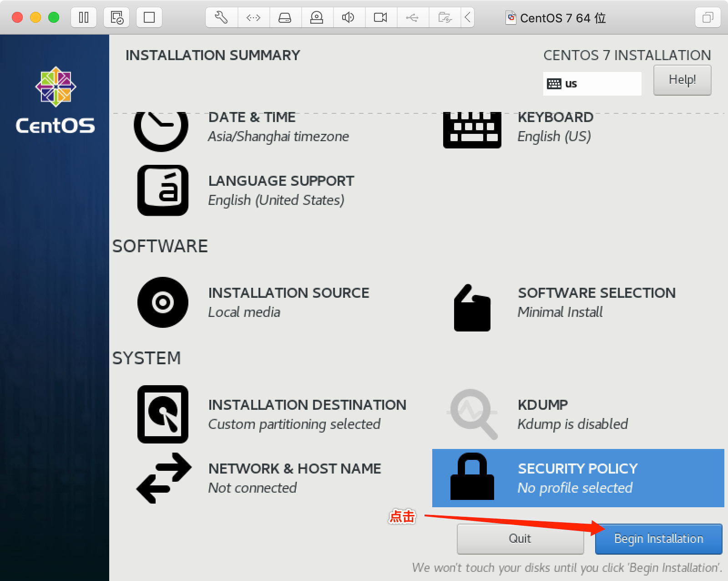Click the CD/DVD drive icon in toolbar
The image size is (728, 581).
(317, 18)
